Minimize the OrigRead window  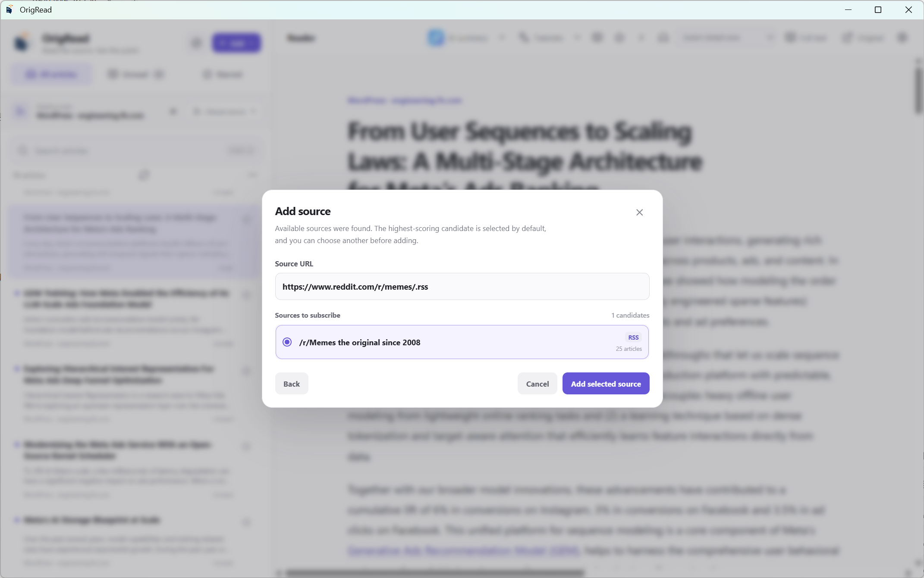click(x=848, y=9)
